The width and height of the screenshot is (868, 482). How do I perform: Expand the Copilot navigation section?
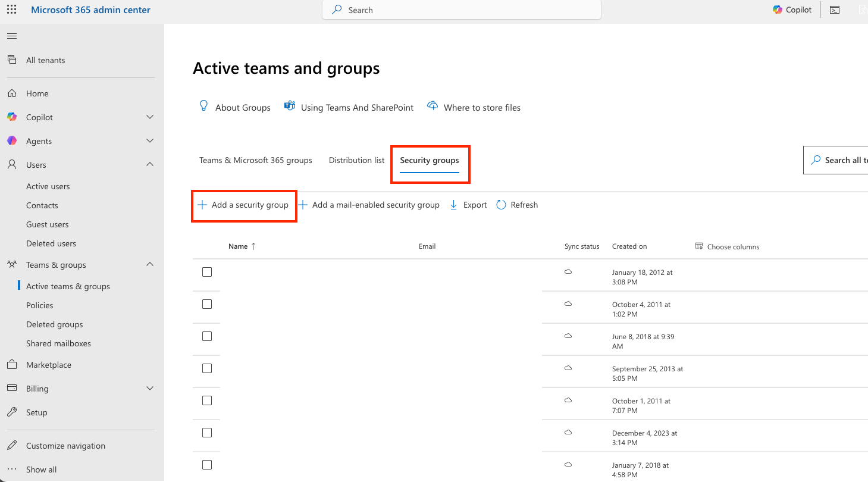[x=150, y=117]
